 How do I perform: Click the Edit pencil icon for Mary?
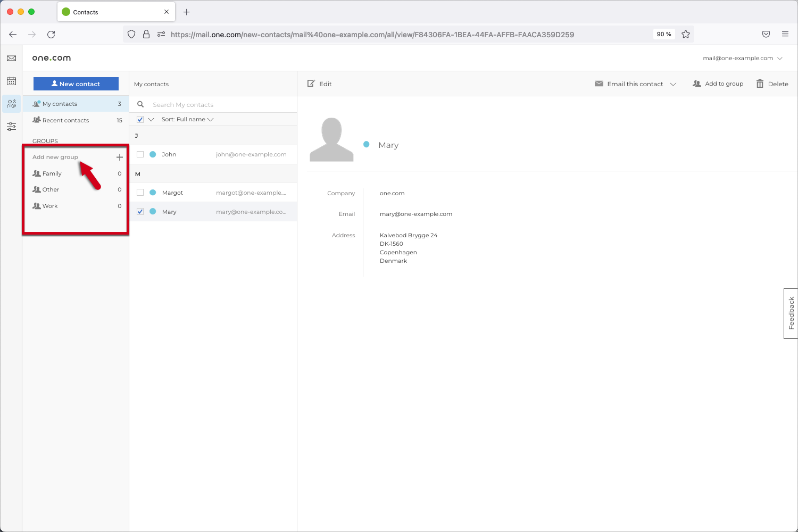tap(311, 84)
